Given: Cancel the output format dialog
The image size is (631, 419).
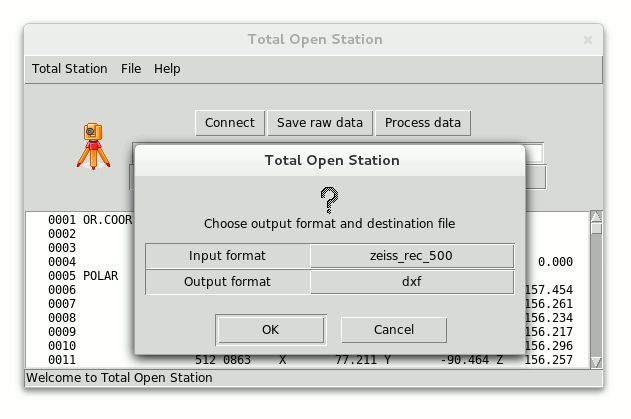Looking at the screenshot, I should click(394, 330).
